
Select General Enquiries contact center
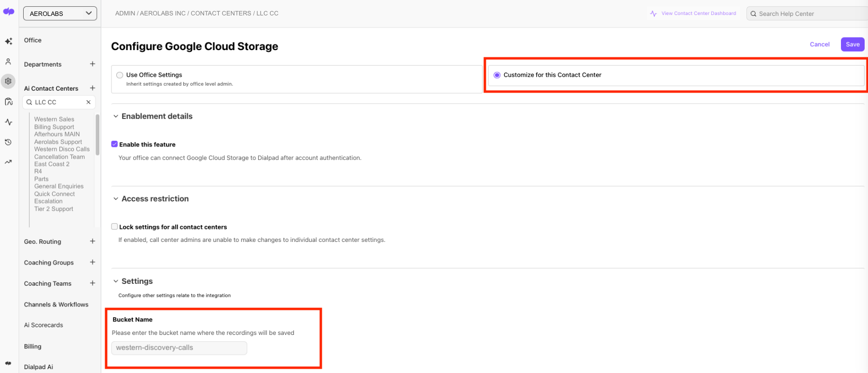(x=59, y=186)
